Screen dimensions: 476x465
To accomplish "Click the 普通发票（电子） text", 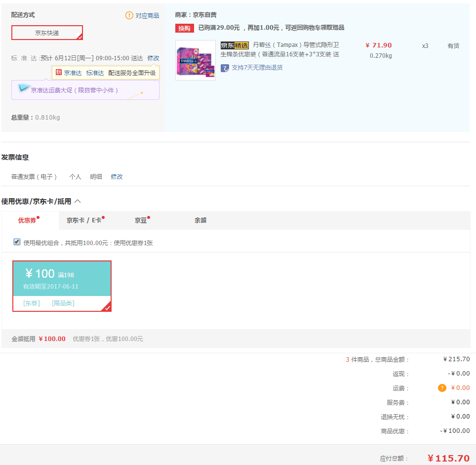I will tap(34, 177).
